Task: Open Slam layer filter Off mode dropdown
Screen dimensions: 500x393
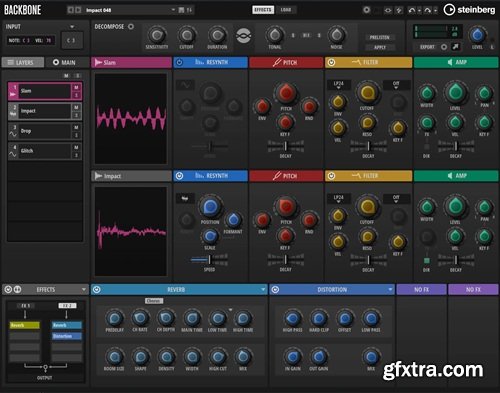Action: coord(396,85)
